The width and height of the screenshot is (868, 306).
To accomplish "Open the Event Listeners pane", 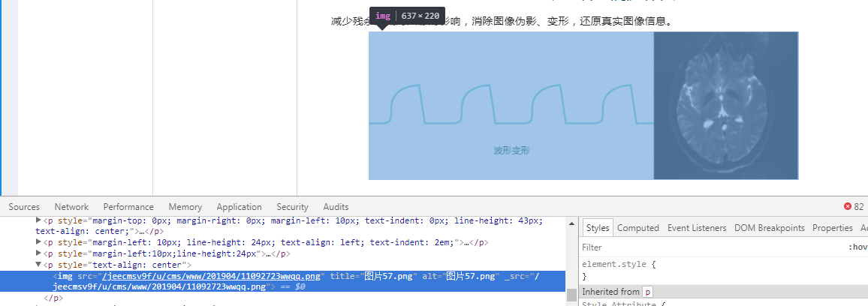I will coord(697,228).
